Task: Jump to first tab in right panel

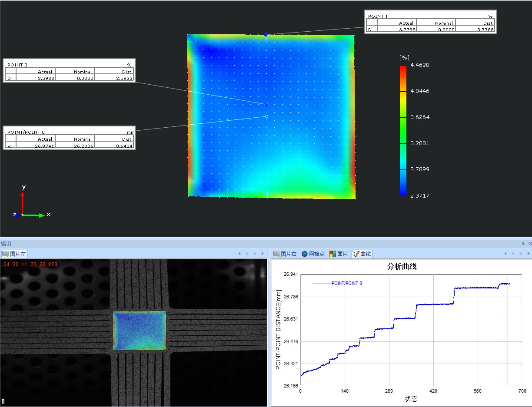Action: [505, 254]
